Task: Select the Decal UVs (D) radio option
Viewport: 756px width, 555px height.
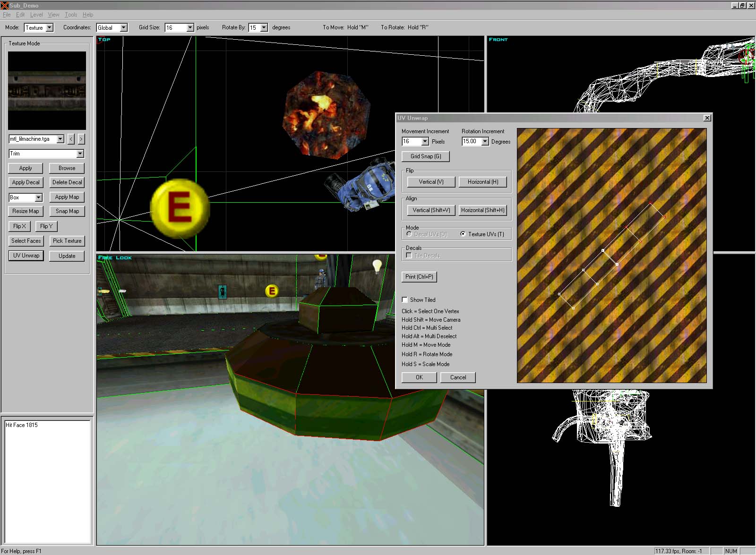Action: click(x=409, y=234)
